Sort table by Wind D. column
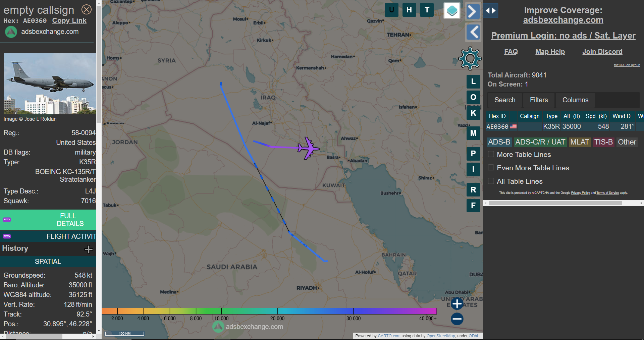This screenshot has height=340, width=644. 622,116
